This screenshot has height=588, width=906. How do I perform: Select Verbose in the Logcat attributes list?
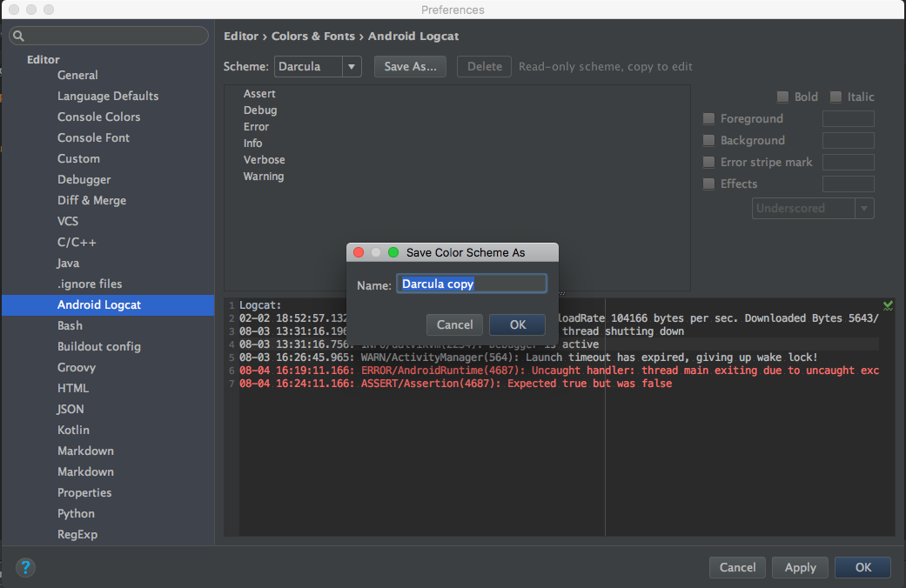(x=264, y=159)
